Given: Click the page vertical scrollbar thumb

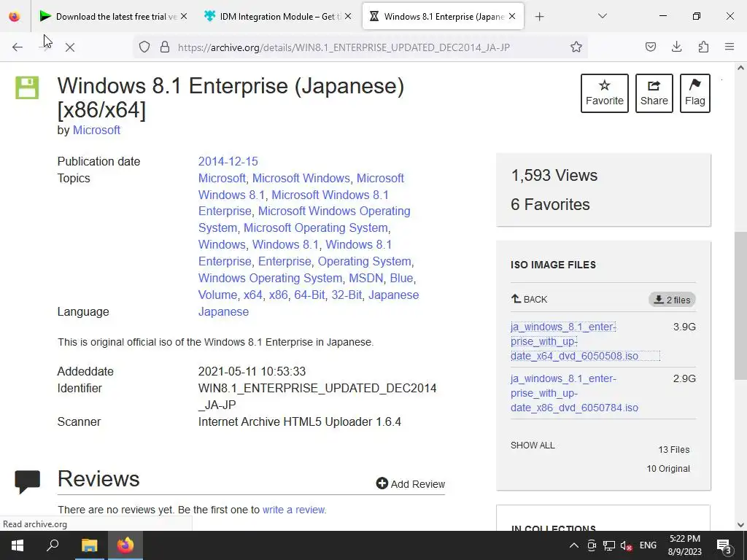Looking at the screenshot, I should click(740, 306).
